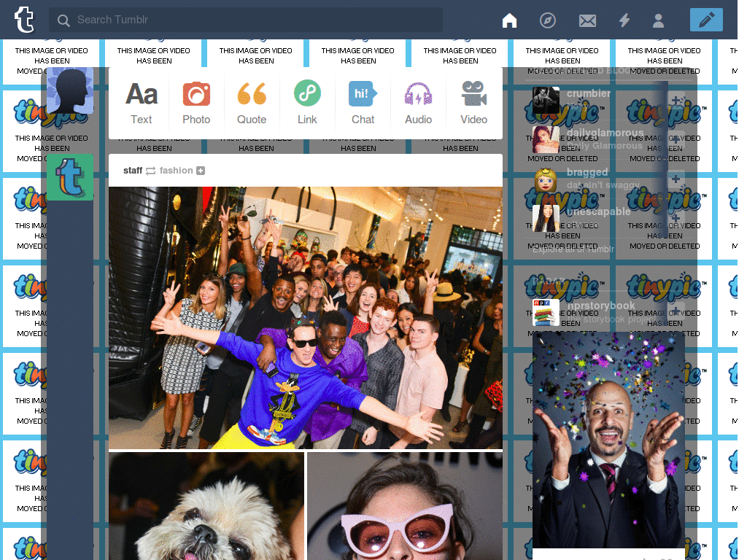Viewport: 747px width, 560px height.
Task: Click the unescapable avatar thumbnail
Action: 546,218
